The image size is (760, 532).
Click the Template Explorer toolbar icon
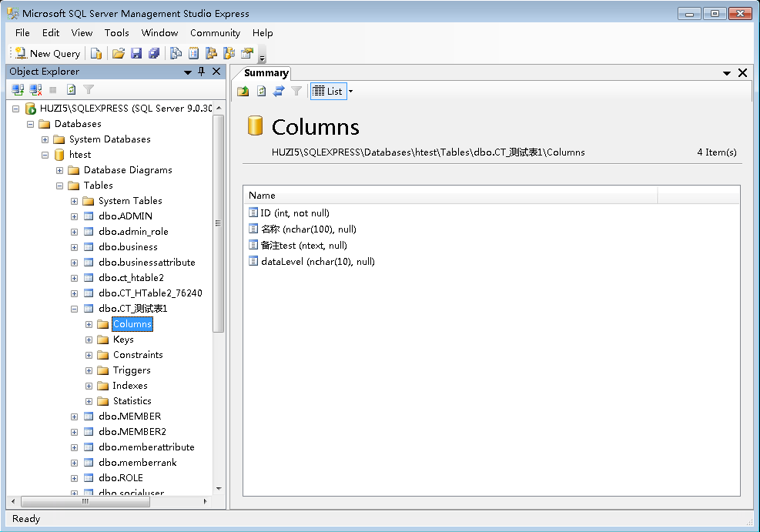coord(229,53)
